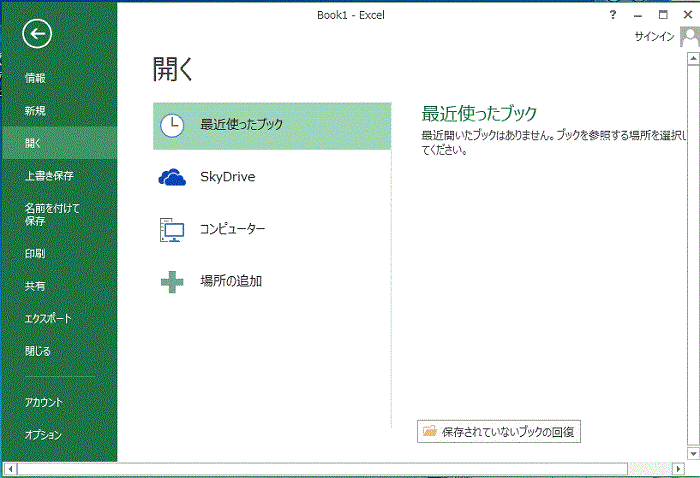Click the horizontal scrollbar thumb
Screen dimensions: 700x478
coord(322,469)
